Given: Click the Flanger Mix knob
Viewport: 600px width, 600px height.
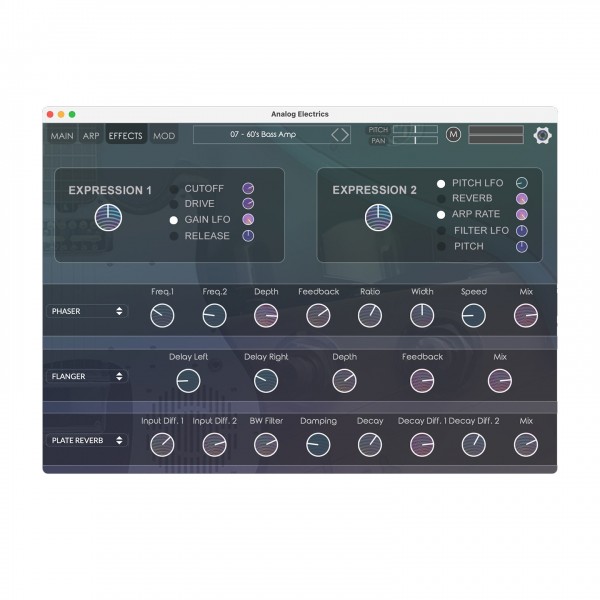Looking at the screenshot, I should (x=500, y=381).
